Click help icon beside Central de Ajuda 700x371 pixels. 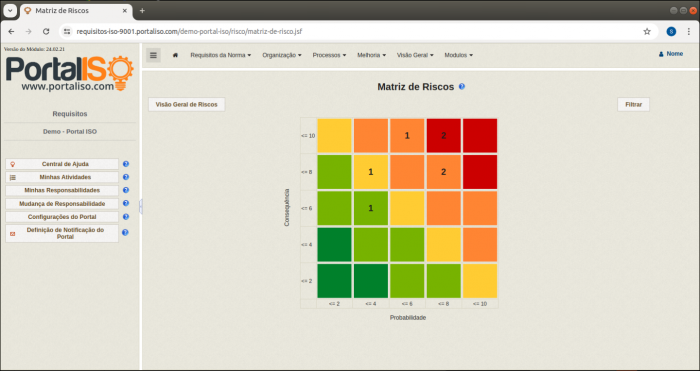coord(125,164)
